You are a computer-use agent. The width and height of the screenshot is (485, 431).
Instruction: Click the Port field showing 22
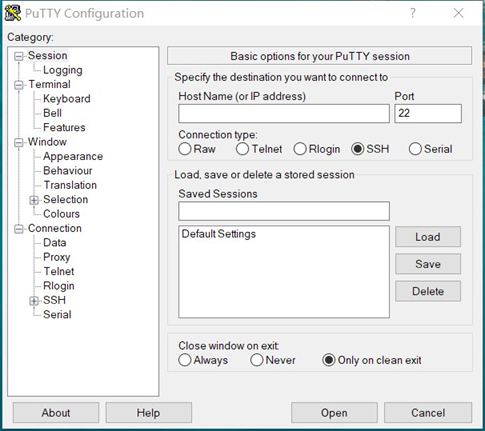coord(428,114)
